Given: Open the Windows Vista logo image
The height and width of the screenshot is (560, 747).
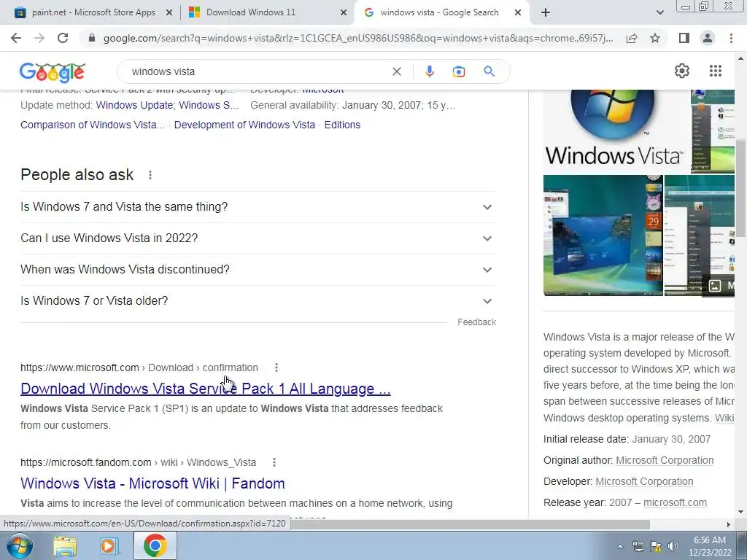Looking at the screenshot, I should coord(616,131).
